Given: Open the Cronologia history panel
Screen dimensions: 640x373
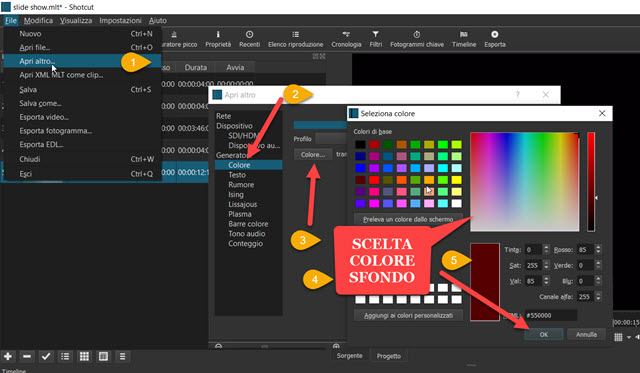Looking at the screenshot, I should point(346,39).
